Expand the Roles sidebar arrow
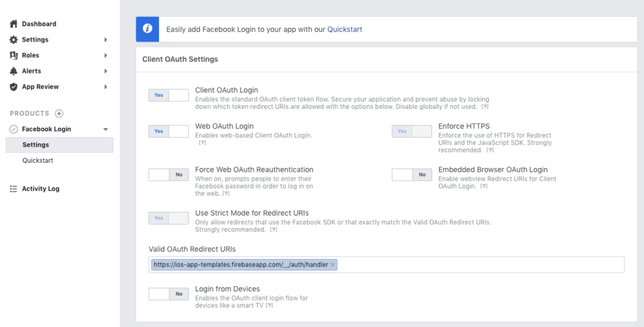This screenshot has height=327, width=644. pos(106,55)
